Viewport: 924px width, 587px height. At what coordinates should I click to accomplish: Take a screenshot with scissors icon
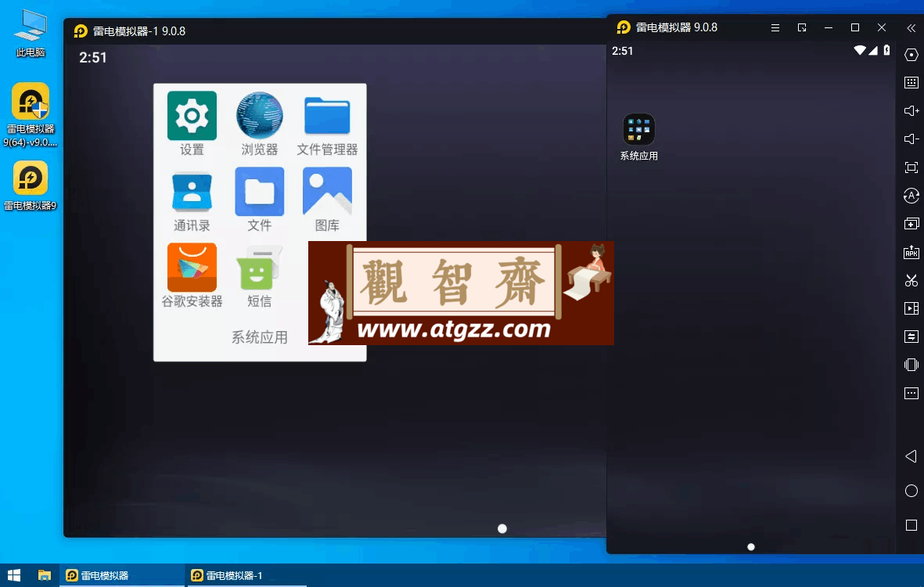coord(911,280)
